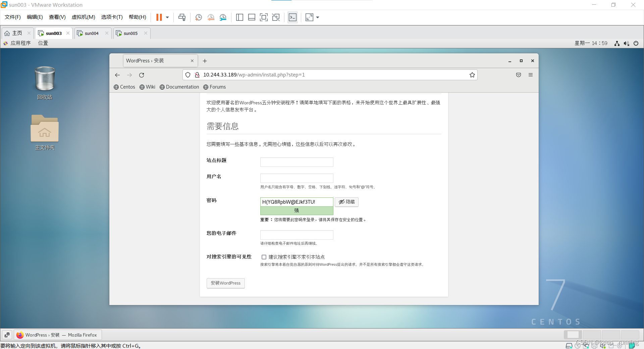Viewport: 644px width, 349px height.
Task: Click the 安装WordPress button
Action: coord(226,283)
